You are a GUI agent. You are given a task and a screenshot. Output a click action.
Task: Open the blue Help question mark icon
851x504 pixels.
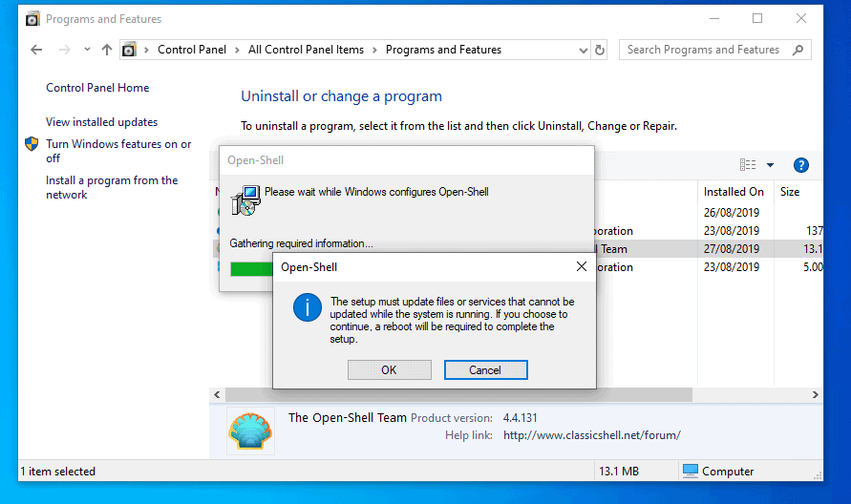[x=801, y=165]
